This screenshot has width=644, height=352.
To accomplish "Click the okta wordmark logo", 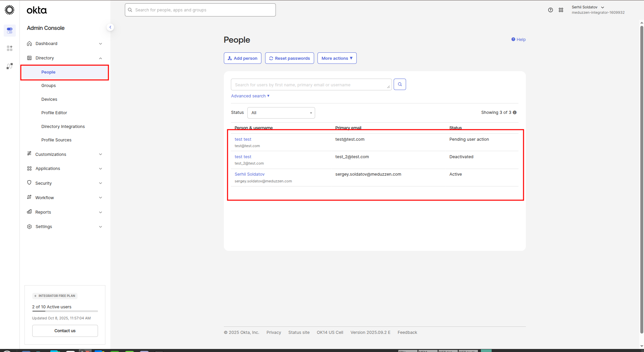I will [x=37, y=10].
